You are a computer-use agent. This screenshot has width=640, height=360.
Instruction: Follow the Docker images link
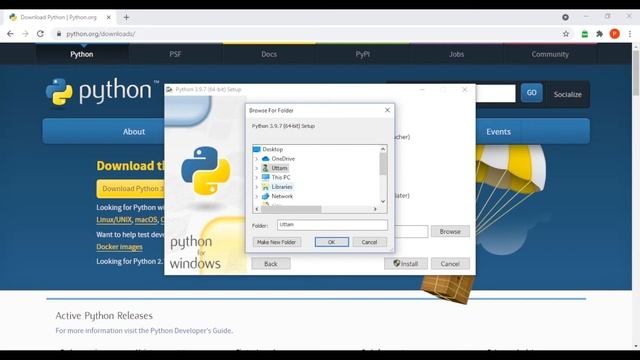(x=120, y=247)
